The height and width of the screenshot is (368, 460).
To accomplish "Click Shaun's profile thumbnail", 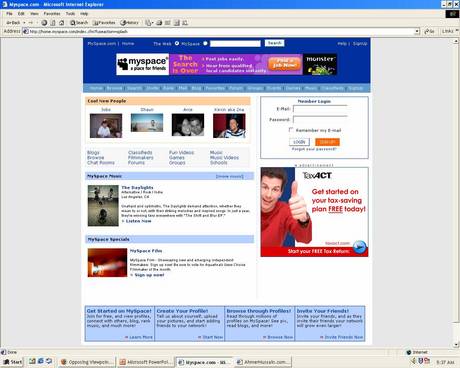I will [x=147, y=123].
